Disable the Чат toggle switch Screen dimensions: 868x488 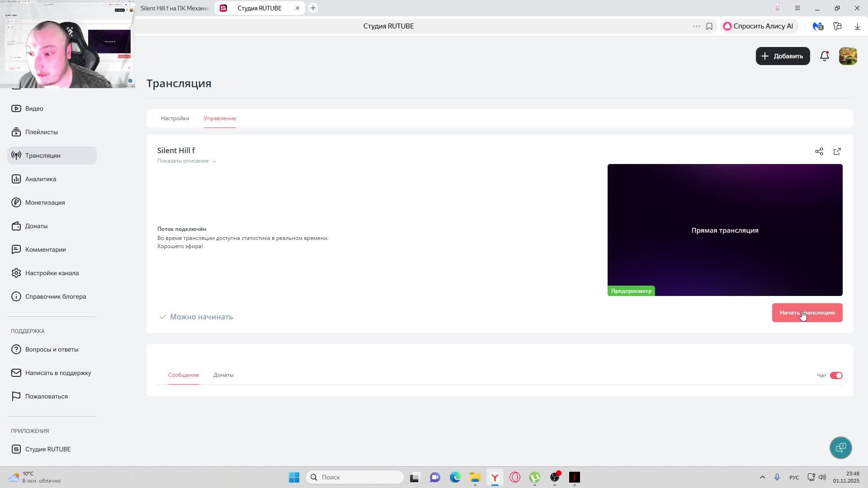click(x=836, y=375)
